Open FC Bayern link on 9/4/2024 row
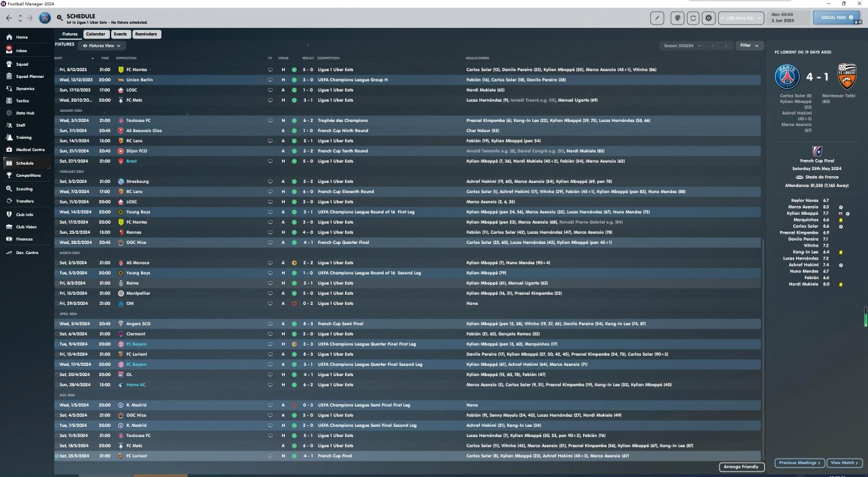 point(136,344)
